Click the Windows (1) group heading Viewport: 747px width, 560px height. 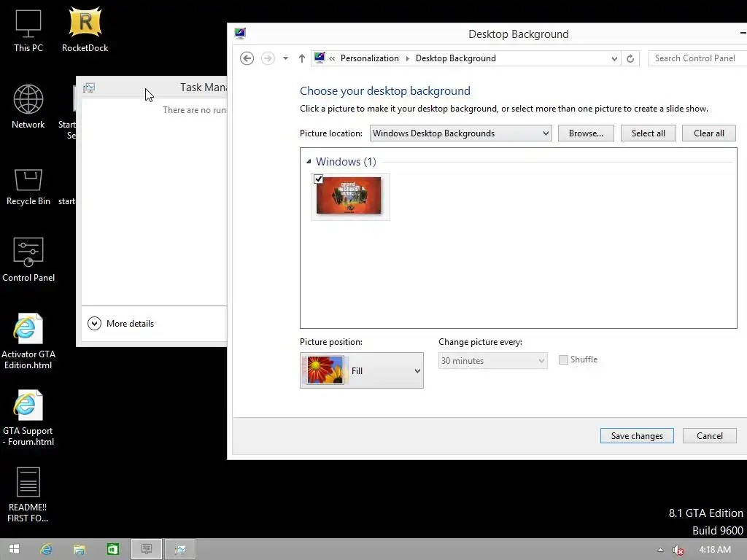[x=346, y=161]
